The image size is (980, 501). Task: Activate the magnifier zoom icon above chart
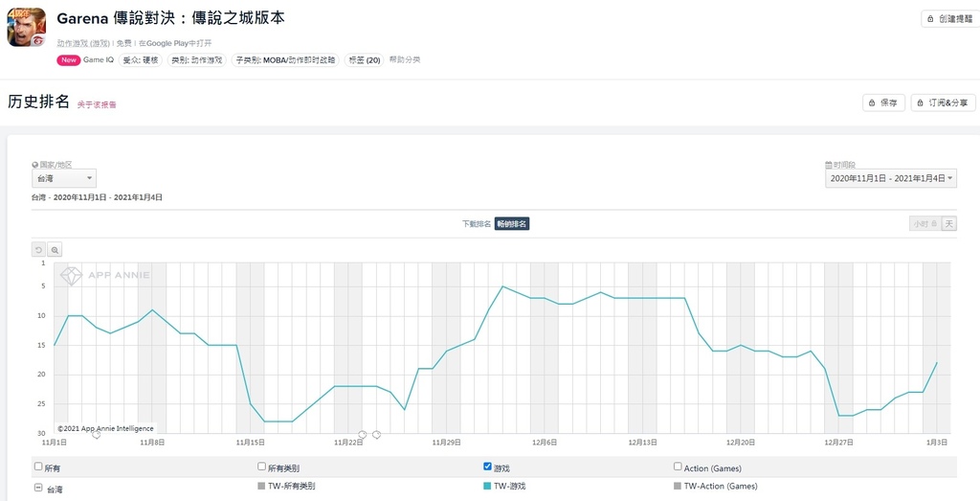point(55,250)
